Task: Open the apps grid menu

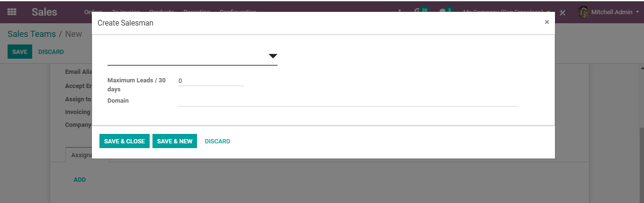Action: [x=12, y=12]
